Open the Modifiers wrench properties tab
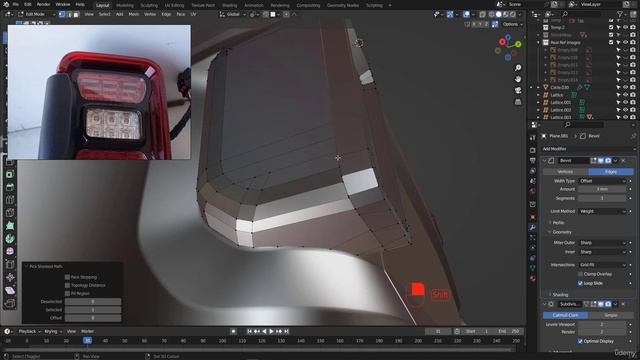Viewport: 640px width, 360px height. point(533,227)
